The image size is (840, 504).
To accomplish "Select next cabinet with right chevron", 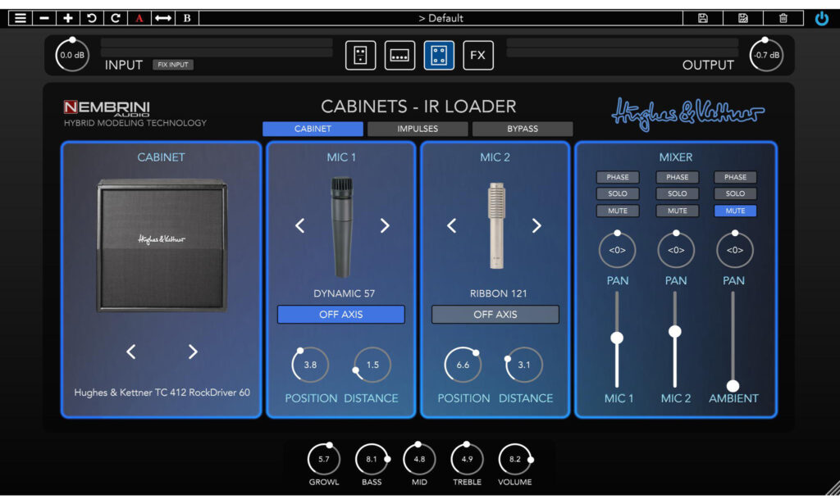I will (193, 352).
